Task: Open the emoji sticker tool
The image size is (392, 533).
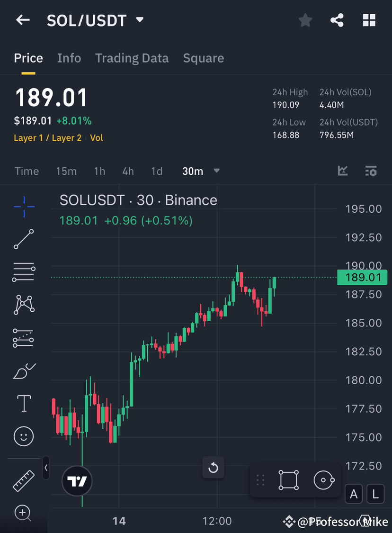Action: [x=24, y=436]
